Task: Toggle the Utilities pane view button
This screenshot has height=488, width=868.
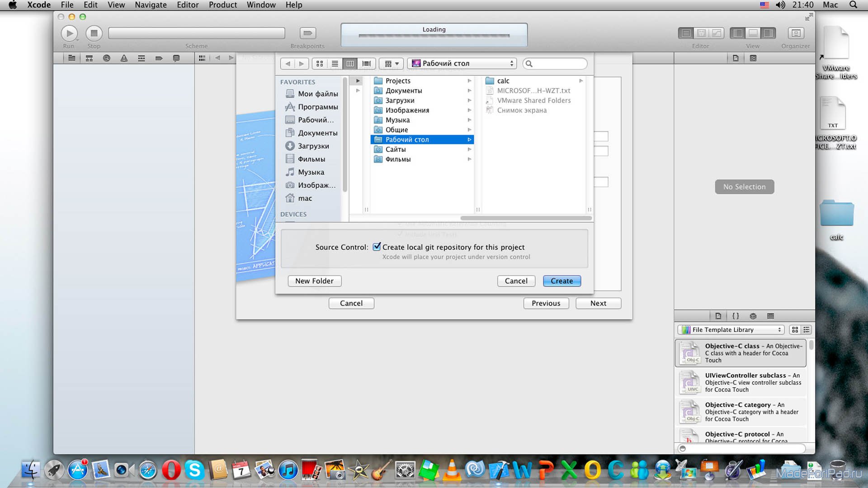Action: 768,33
